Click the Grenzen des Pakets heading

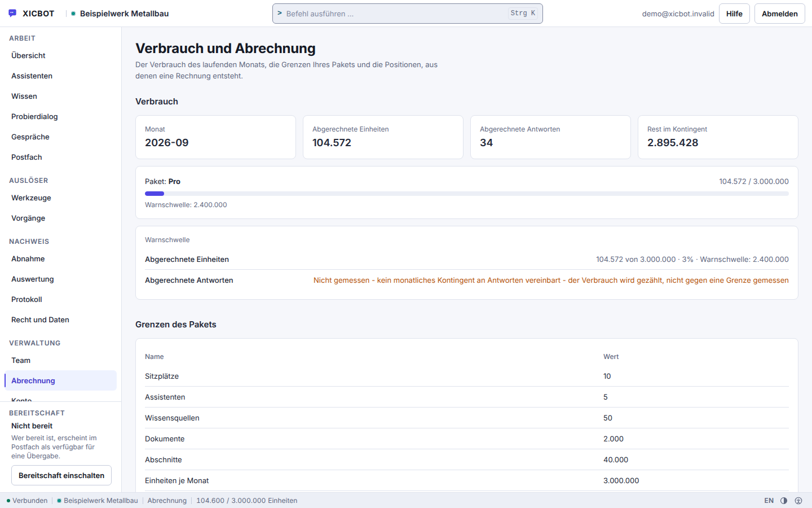(176, 325)
